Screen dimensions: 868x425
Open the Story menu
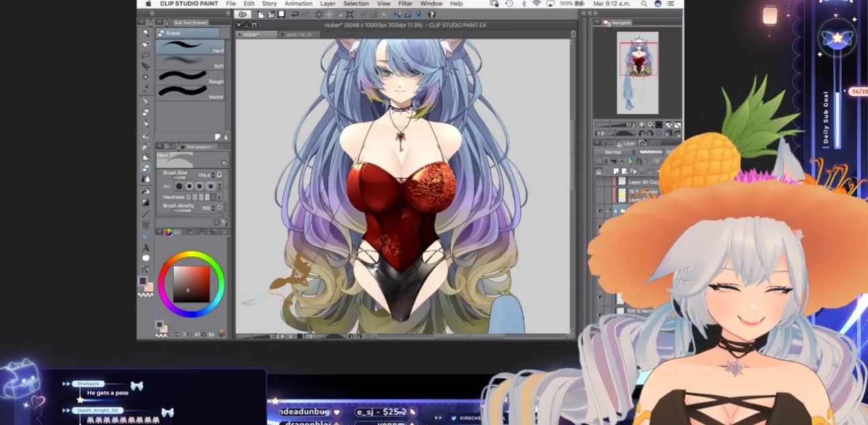(269, 4)
